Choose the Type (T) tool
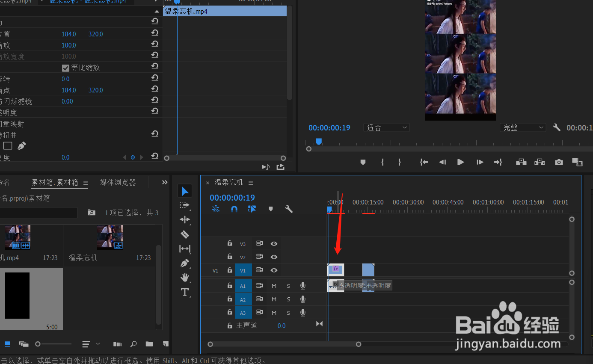 185,292
